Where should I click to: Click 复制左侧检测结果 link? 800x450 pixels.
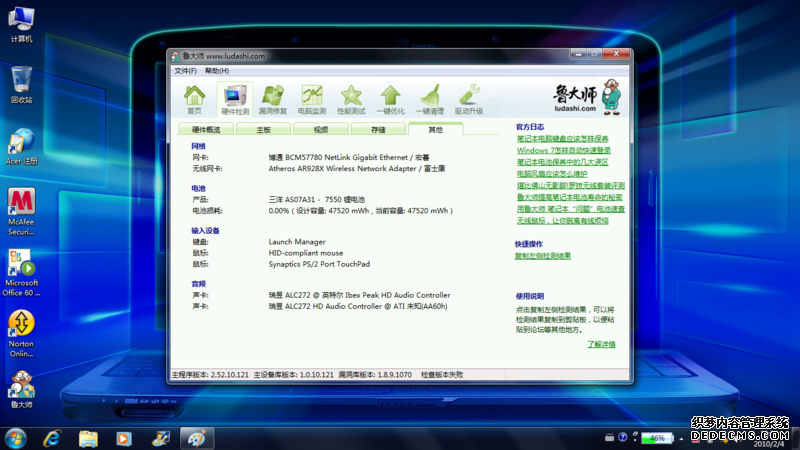pos(543,256)
